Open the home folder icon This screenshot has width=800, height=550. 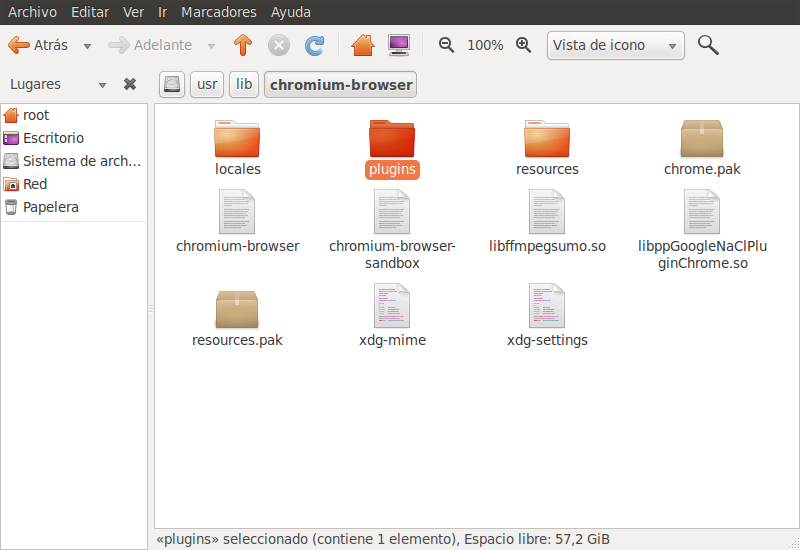[x=363, y=45]
